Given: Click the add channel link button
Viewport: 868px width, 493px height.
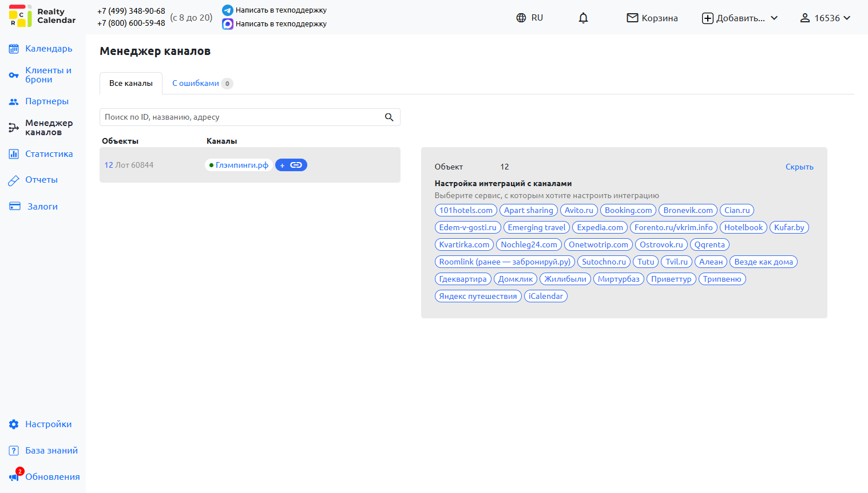Looking at the screenshot, I should click(291, 165).
